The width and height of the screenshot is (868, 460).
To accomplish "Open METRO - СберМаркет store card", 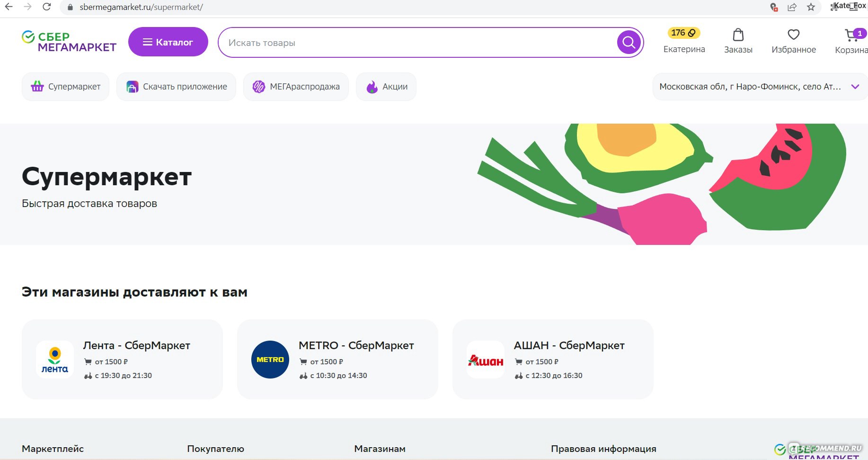I will pos(337,359).
